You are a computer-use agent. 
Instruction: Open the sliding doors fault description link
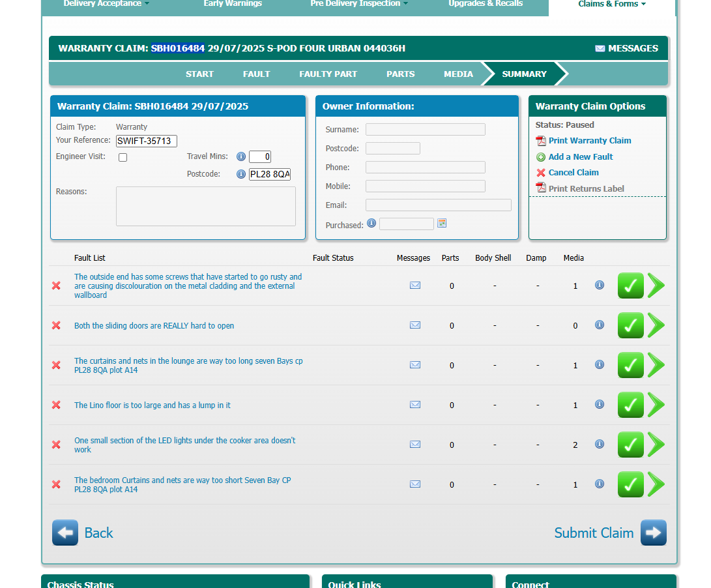tap(154, 326)
